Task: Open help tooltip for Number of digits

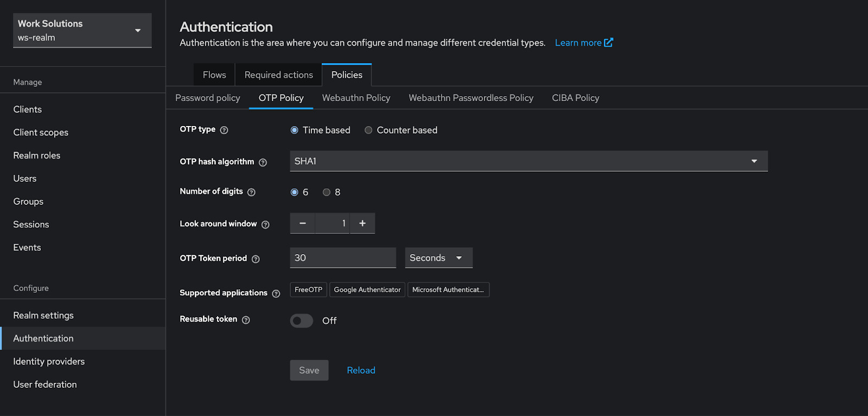Action: [251, 192]
